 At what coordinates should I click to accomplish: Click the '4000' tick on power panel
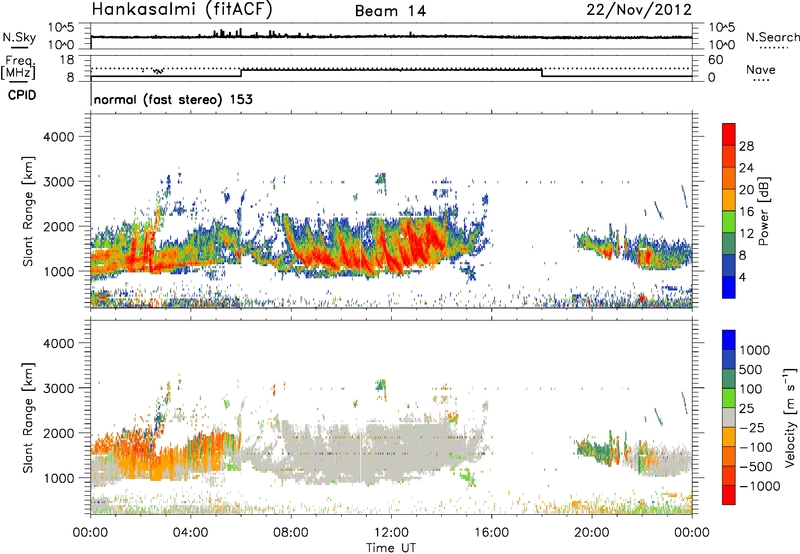(58, 137)
